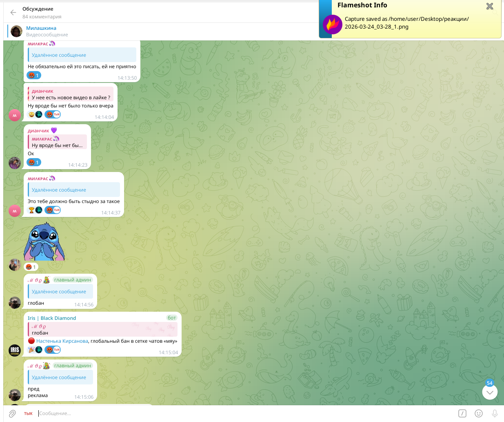This screenshot has width=504, height=422.
Task: Click the Flameshot flame icon in notification
Action: tap(333, 25)
